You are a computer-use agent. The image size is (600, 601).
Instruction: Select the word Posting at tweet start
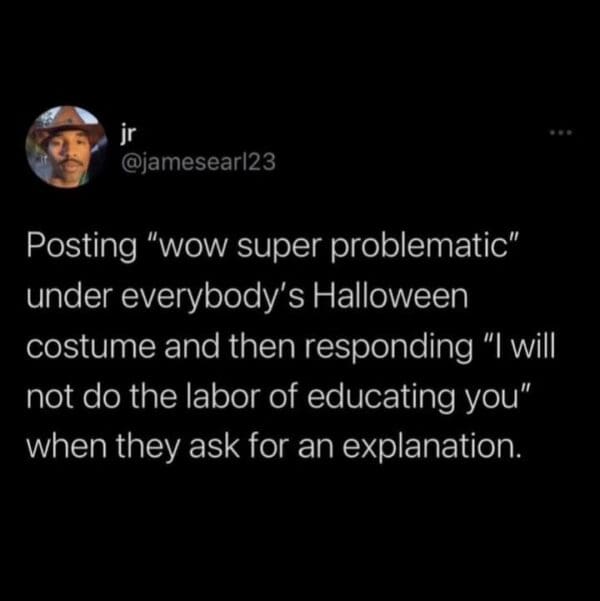pos(82,246)
